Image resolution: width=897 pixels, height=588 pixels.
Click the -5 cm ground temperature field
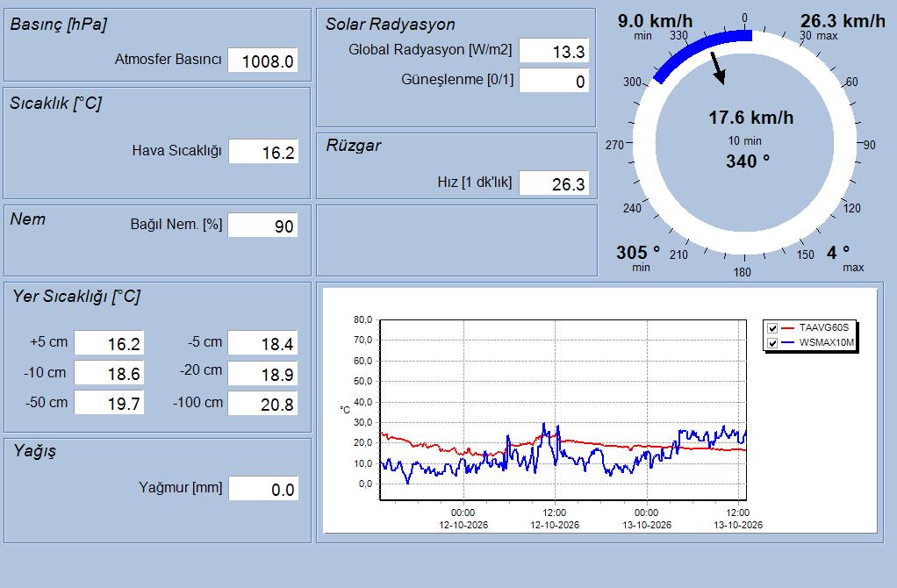262,343
